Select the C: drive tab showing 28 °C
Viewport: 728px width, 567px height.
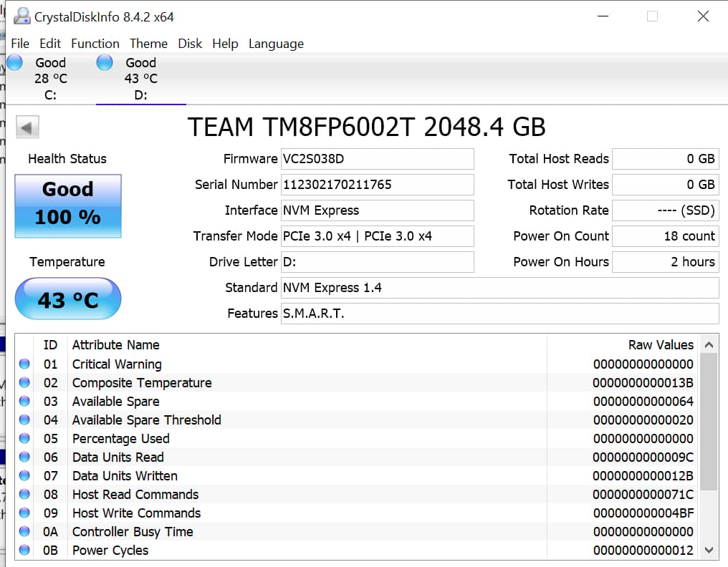pos(51,79)
